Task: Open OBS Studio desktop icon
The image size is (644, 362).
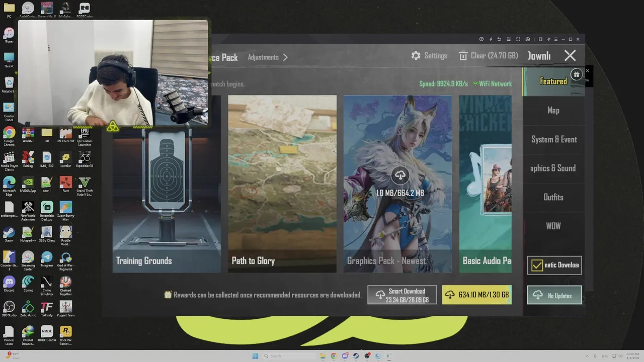Action: [9, 310]
